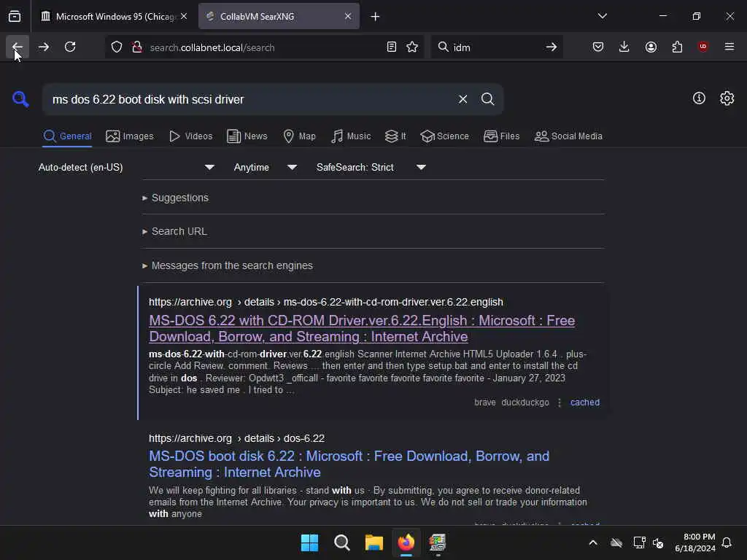
Task: Select the Files search category
Action: pyautogui.click(x=501, y=136)
